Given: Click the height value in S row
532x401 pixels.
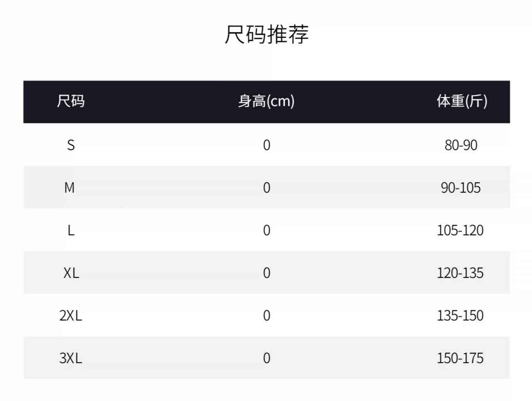Looking at the screenshot, I should pyautogui.click(x=267, y=145).
